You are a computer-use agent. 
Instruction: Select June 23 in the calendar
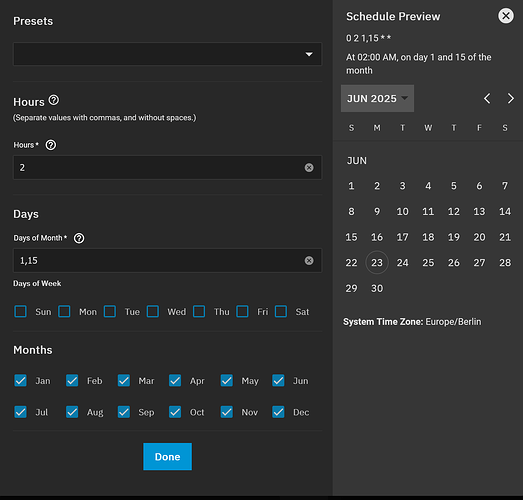point(377,263)
